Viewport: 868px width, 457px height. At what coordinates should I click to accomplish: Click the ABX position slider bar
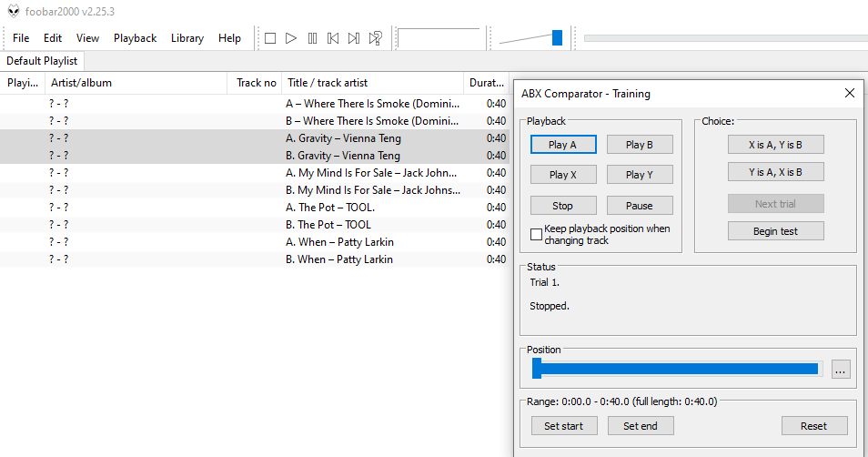tap(677, 369)
